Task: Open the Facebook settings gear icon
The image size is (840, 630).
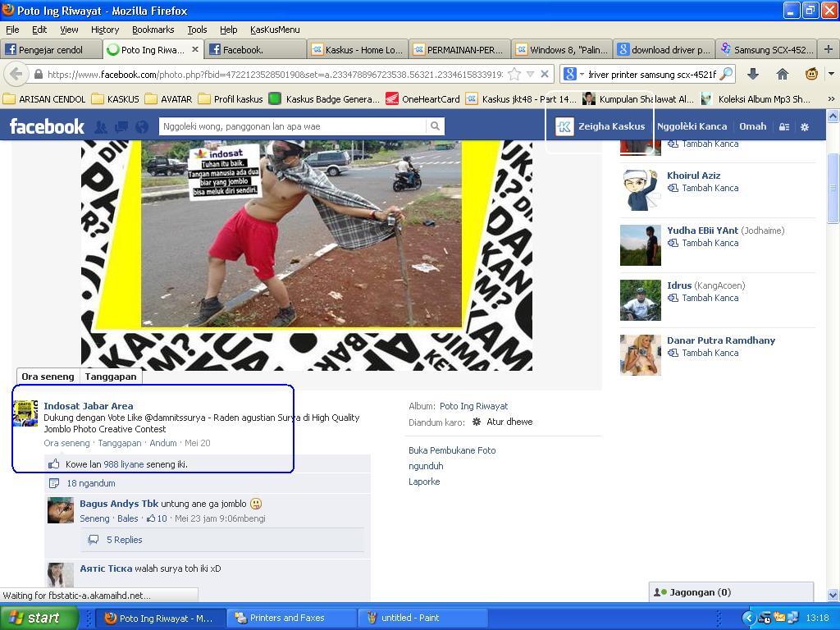Action: [805, 127]
